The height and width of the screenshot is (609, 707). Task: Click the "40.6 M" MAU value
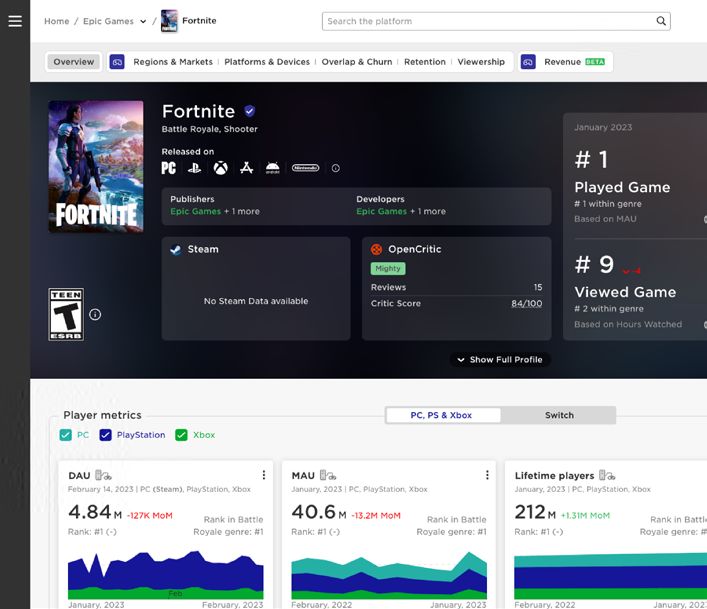[319, 512]
